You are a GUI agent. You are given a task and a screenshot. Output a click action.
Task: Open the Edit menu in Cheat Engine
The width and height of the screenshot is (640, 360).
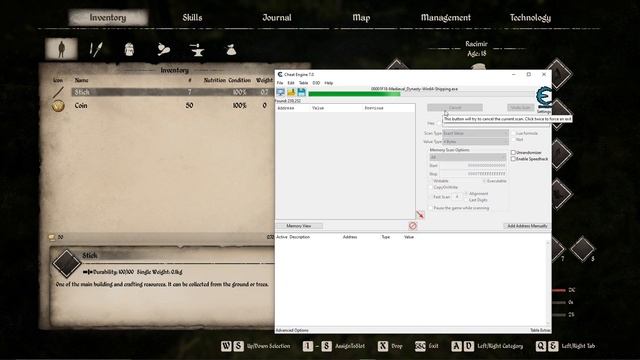(x=291, y=83)
